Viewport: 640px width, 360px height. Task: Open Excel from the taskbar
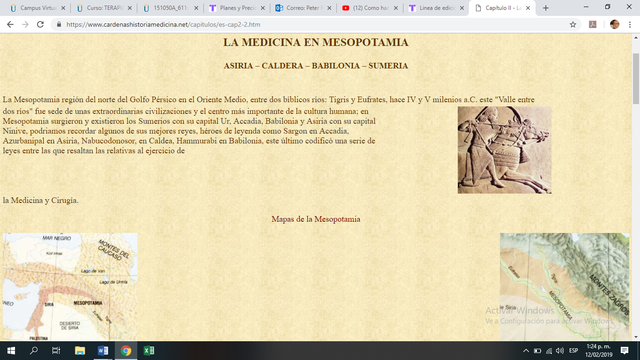point(149,351)
